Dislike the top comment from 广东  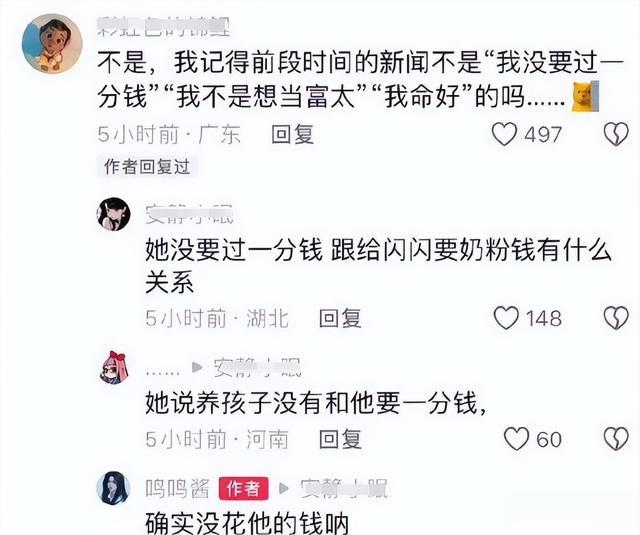pos(616,134)
